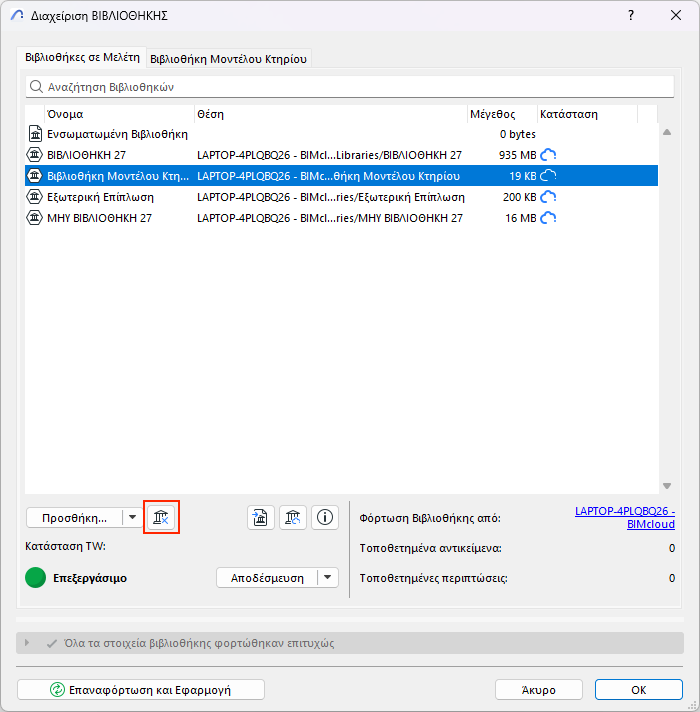
Task: Click the Archicad logo in title bar
Action: tap(17, 15)
